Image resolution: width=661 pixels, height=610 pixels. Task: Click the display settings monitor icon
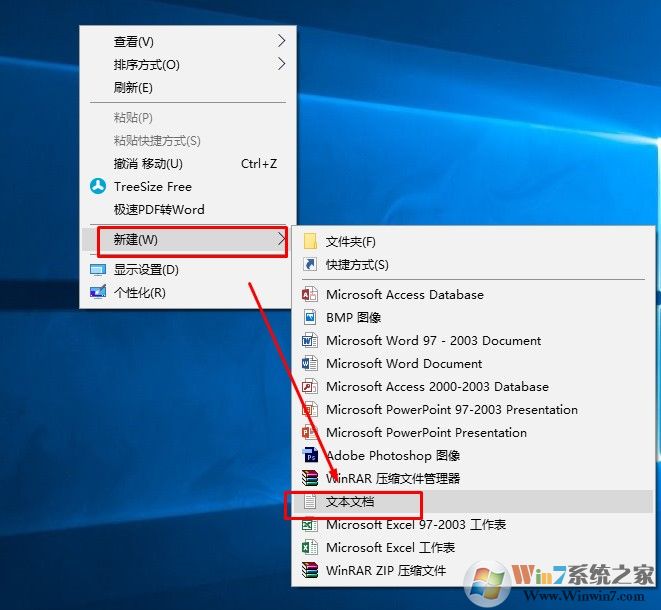(x=98, y=270)
